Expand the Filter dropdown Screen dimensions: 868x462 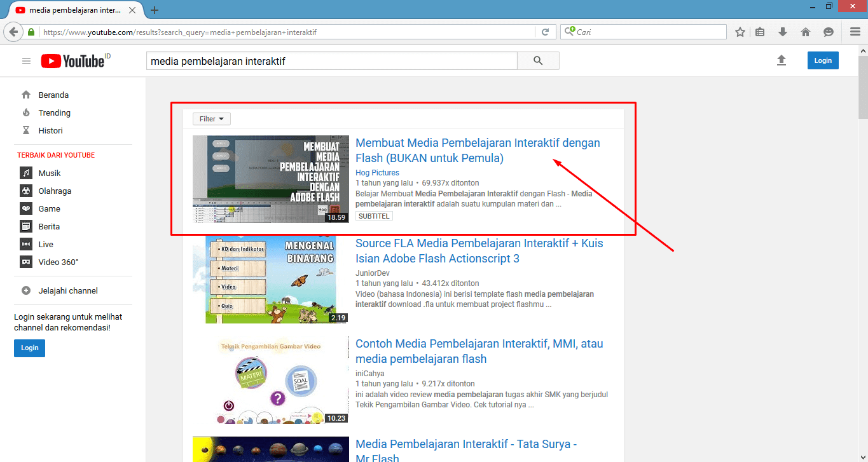tap(212, 119)
